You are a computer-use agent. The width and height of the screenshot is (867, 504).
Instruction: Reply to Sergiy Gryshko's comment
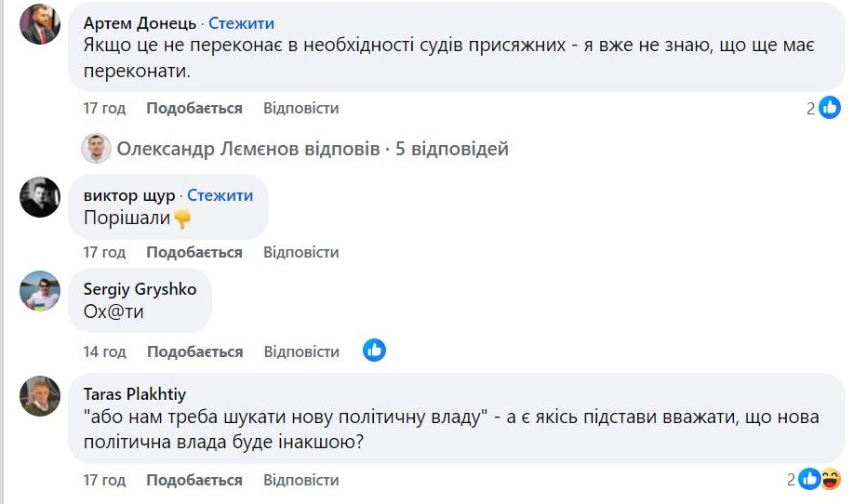tap(301, 351)
